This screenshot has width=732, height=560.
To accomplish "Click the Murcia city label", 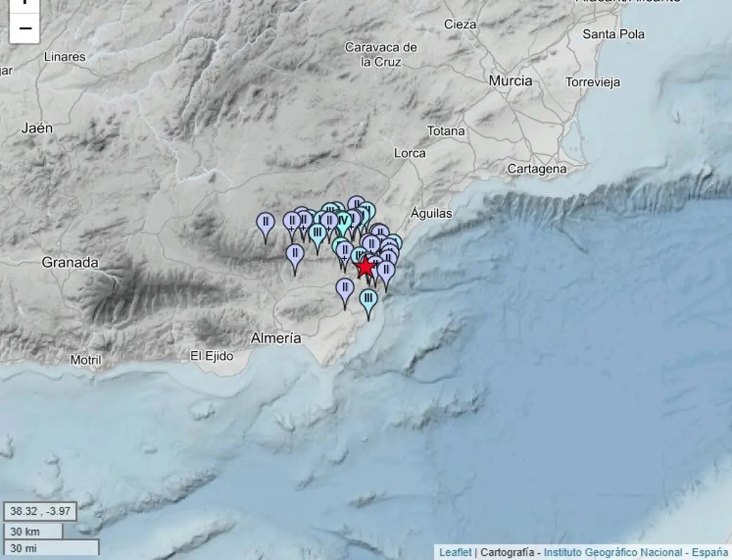I will (x=511, y=81).
